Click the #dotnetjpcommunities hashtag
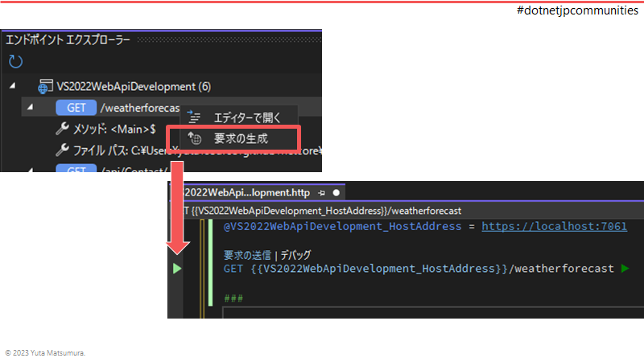Screen dimensions: 644x362 (x=577, y=10)
